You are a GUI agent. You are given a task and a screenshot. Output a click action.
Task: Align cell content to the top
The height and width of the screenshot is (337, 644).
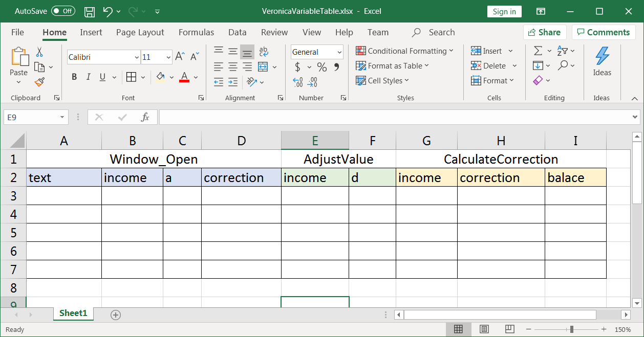click(219, 52)
